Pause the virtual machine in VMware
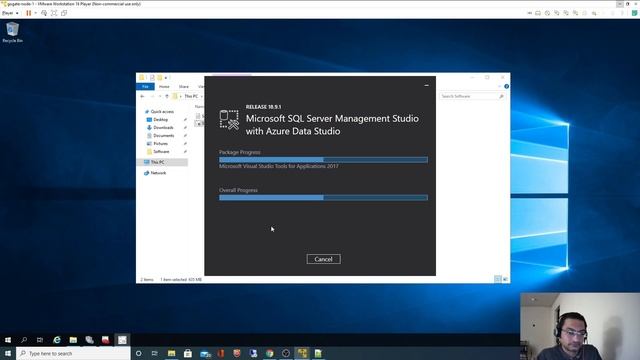640x360 pixels. (29, 13)
